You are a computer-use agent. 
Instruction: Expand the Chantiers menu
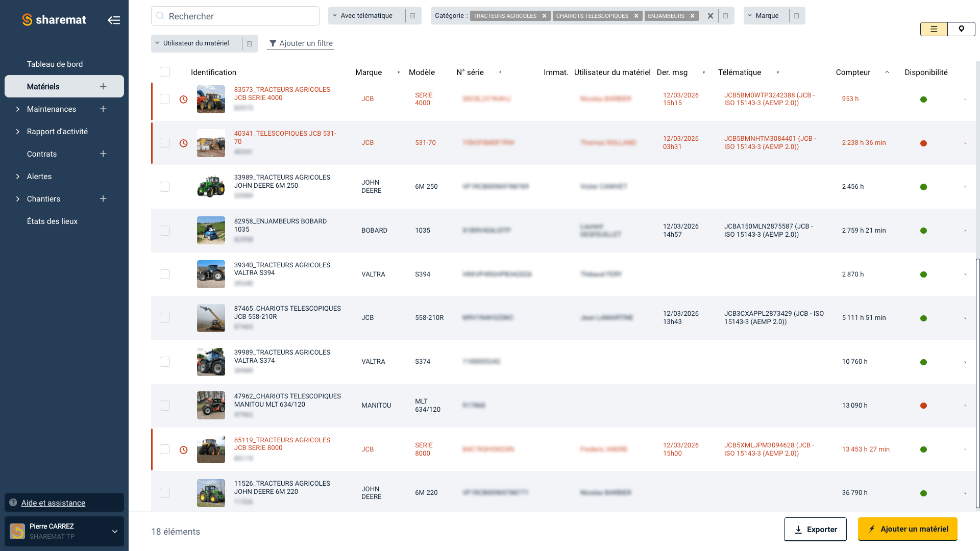coord(18,199)
